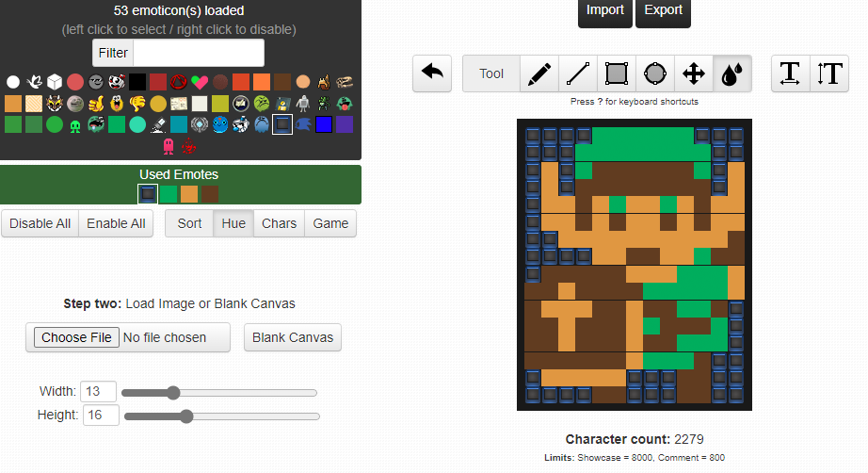Click the Used Emotes header
Screen dimensions: 868x473
pyautogui.click(x=179, y=174)
